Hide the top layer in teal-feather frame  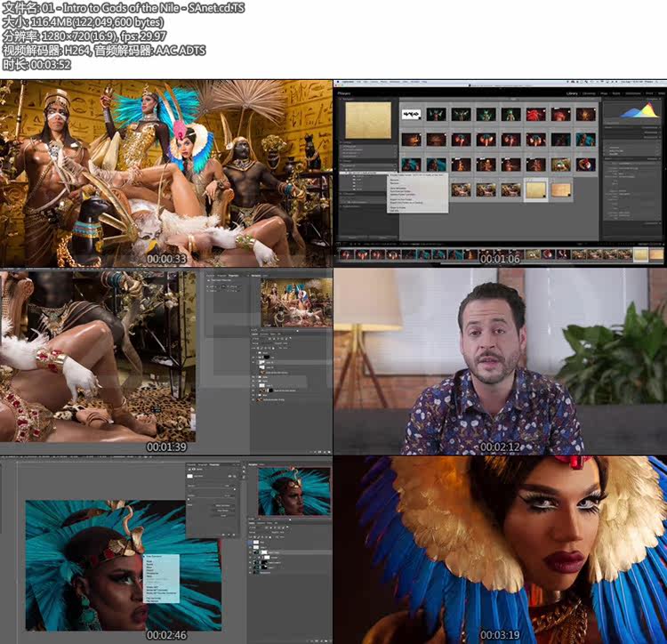click(250, 543)
